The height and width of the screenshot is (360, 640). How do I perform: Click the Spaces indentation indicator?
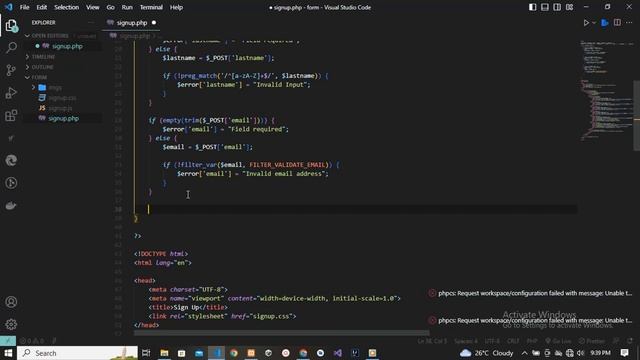coord(466,341)
